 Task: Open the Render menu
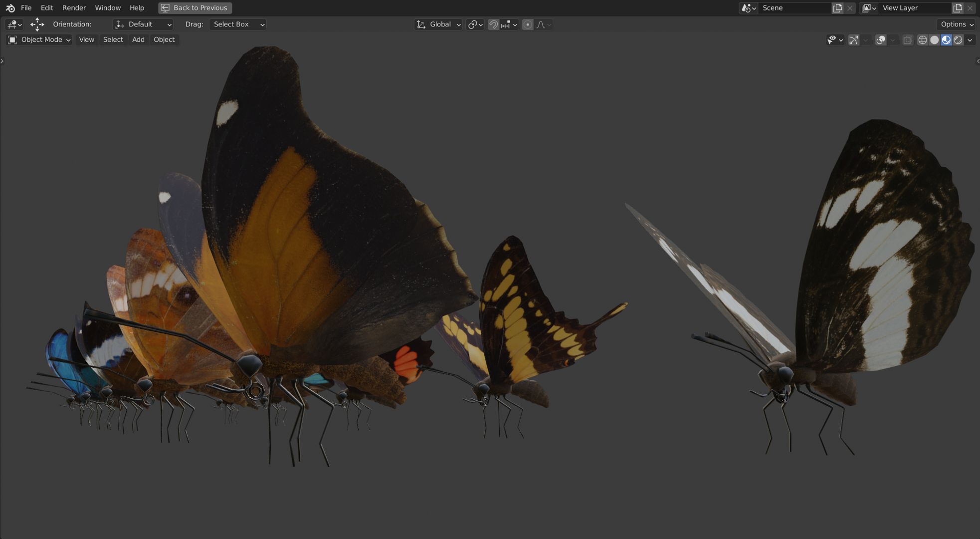pyautogui.click(x=74, y=8)
